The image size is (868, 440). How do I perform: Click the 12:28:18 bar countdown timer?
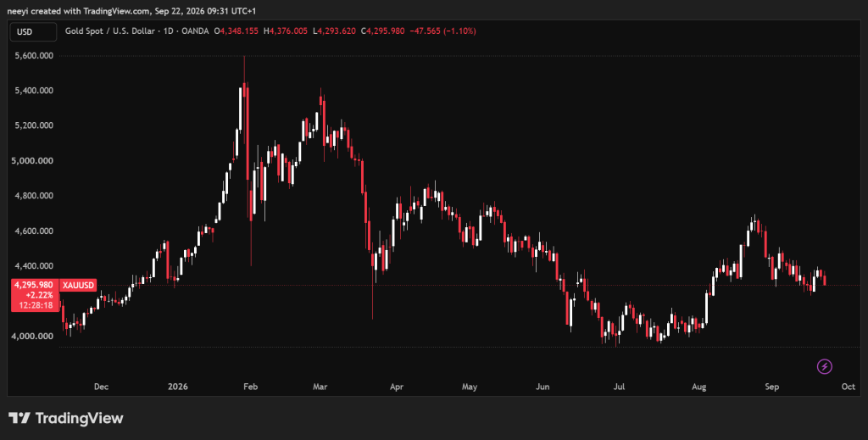click(x=36, y=305)
